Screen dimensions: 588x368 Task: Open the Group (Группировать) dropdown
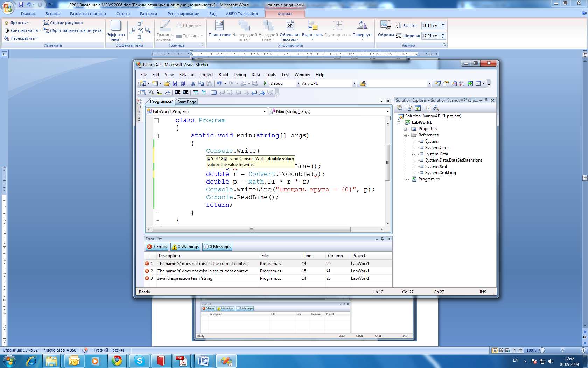pyautogui.click(x=337, y=30)
